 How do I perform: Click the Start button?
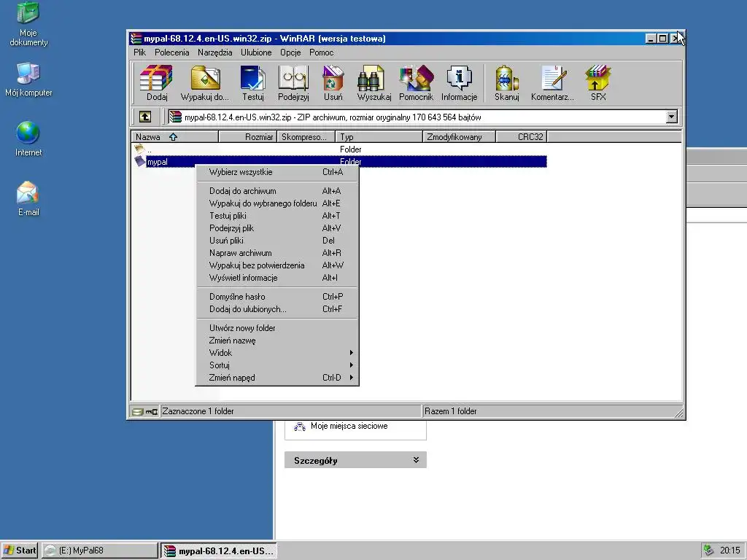click(x=20, y=551)
